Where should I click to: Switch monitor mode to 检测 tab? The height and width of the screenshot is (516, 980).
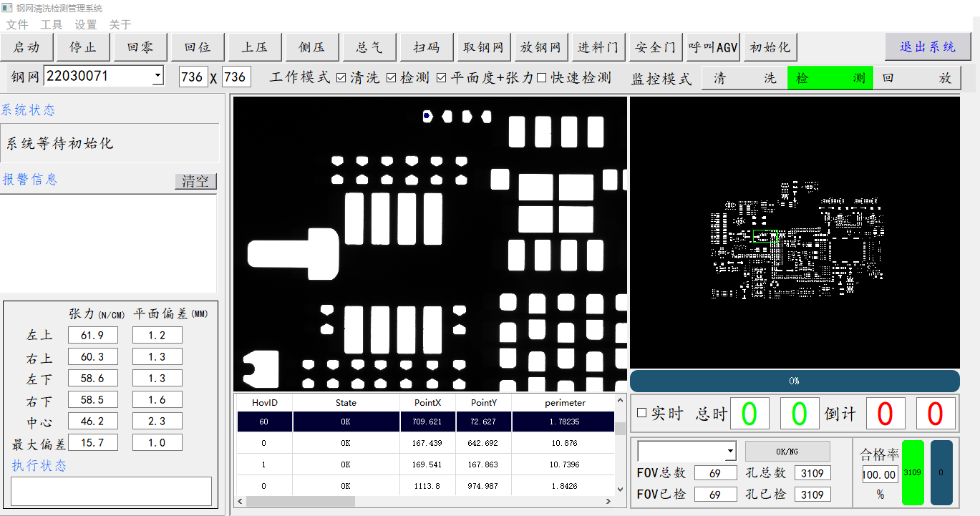click(x=830, y=78)
